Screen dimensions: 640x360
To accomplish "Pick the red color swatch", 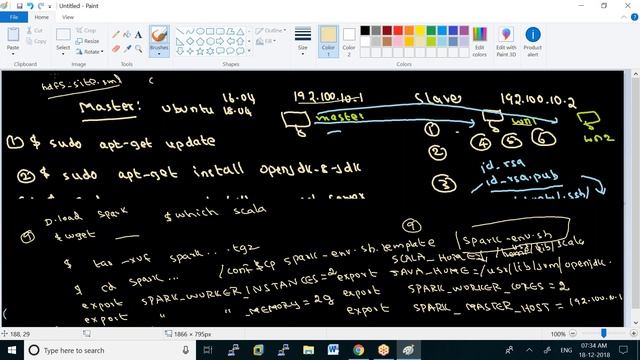I will [398, 31].
